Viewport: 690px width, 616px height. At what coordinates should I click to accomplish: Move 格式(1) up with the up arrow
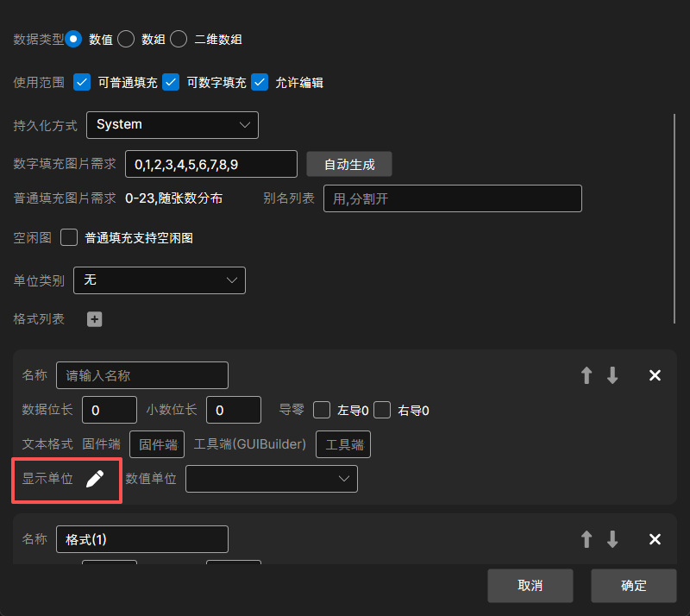(586, 539)
